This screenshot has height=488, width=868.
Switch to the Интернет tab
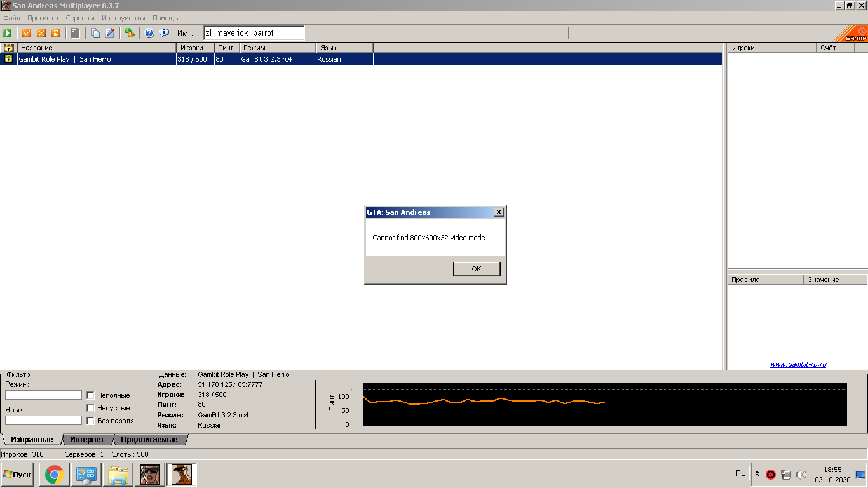point(87,440)
